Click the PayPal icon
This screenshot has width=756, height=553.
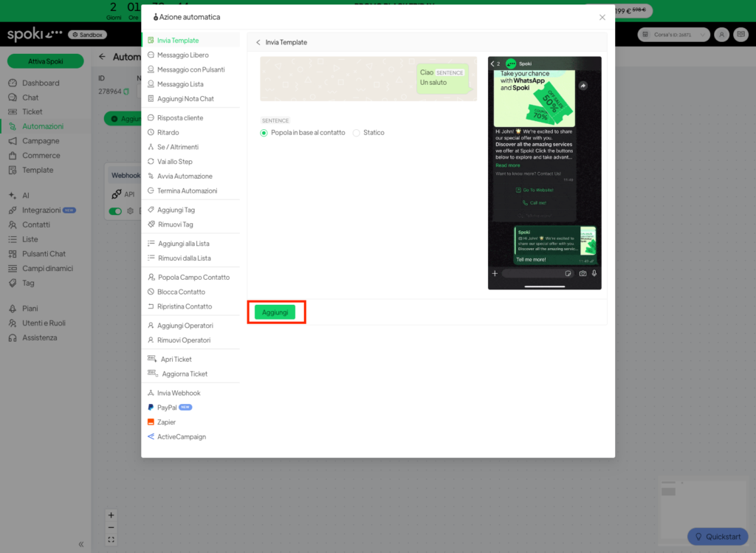coord(151,408)
